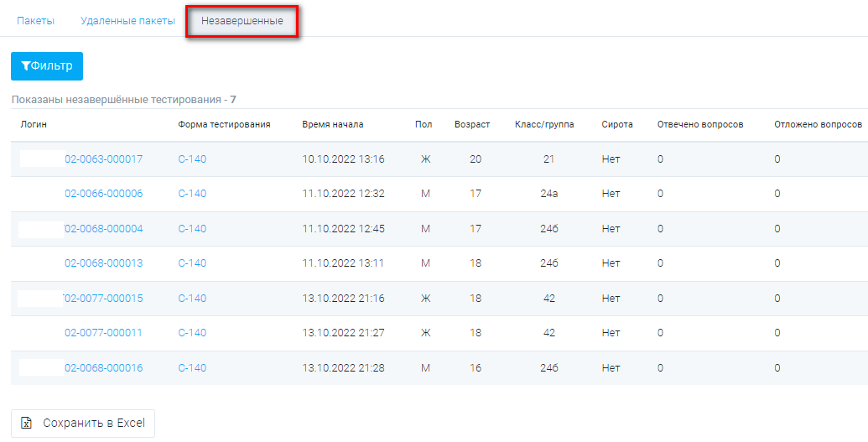Open login 02-0063-000017

(x=103, y=159)
